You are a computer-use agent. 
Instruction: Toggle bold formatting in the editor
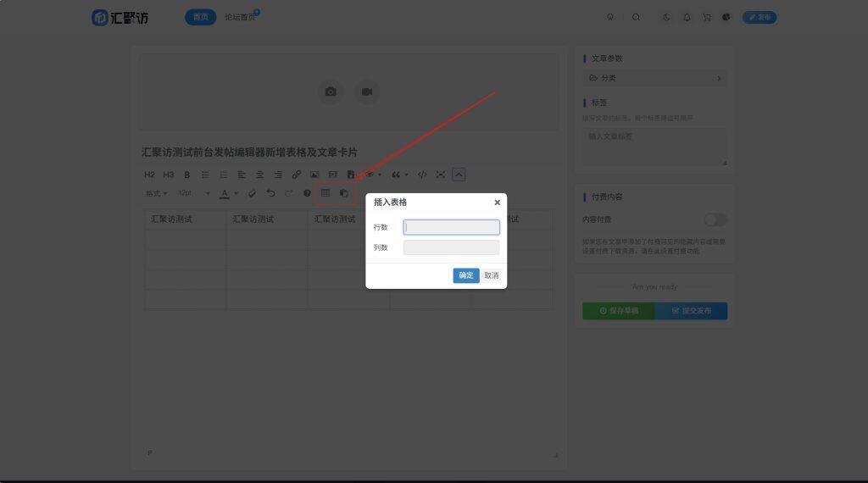(x=187, y=175)
